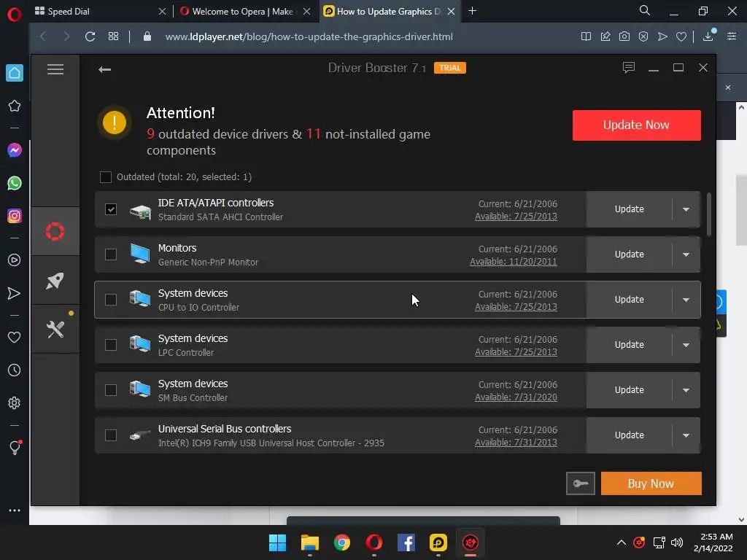
Task: Open Opera home sidebar icon
Action: pos(15,73)
